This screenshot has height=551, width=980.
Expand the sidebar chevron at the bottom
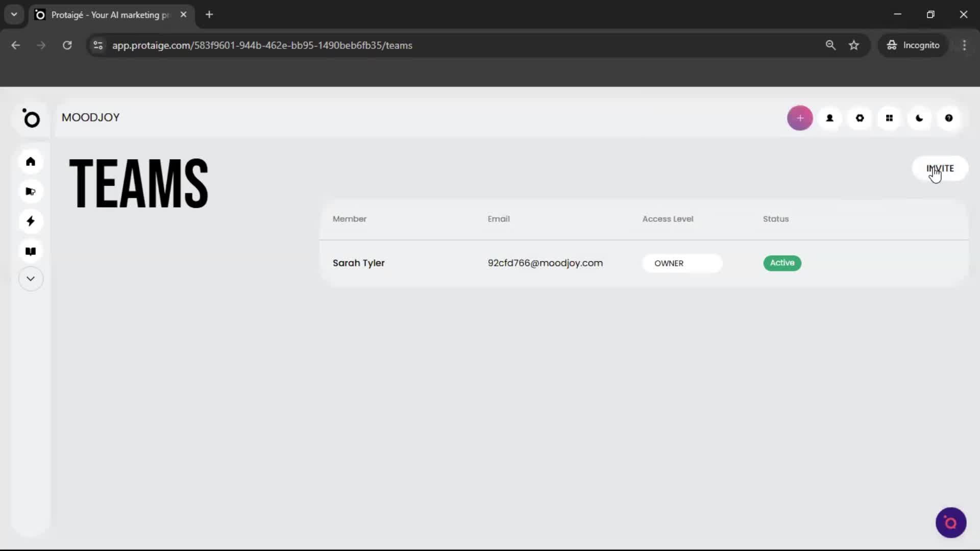(x=31, y=279)
